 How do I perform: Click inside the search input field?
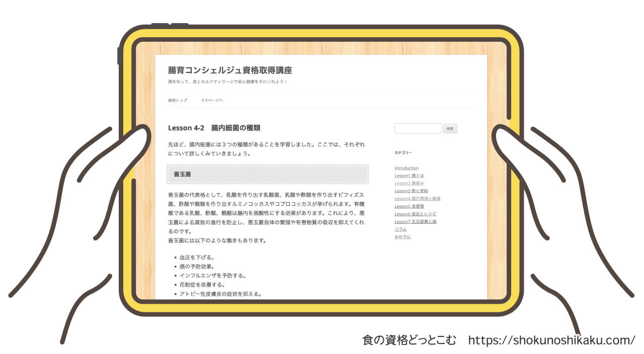tap(418, 129)
